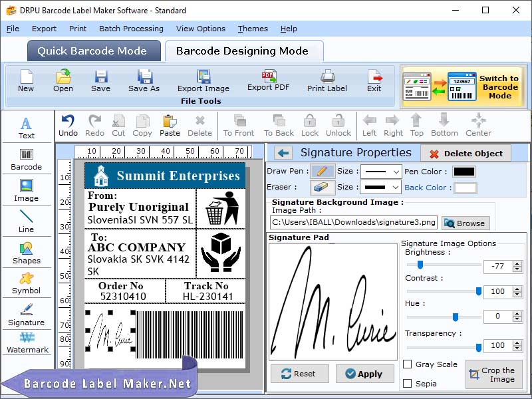Viewport: 532px width, 399px height.
Task: Enable the Gray Scale checkbox
Action: tap(408, 364)
